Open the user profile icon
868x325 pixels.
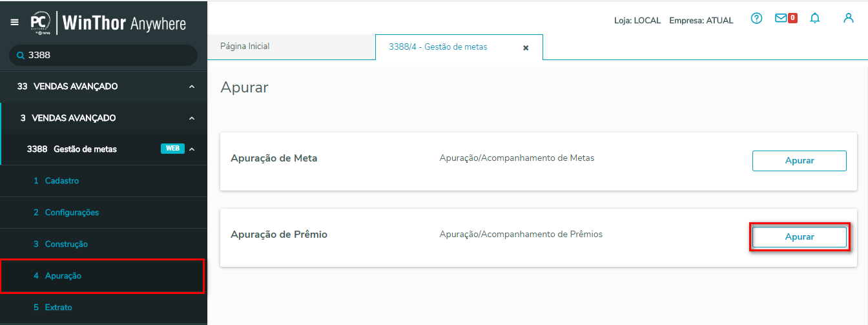click(849, 19)
